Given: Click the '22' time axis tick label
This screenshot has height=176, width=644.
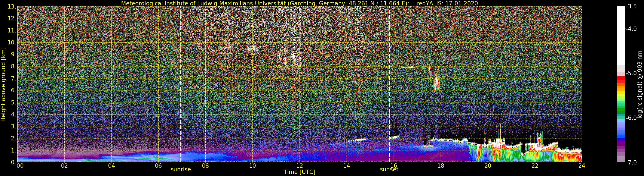Looking at the screenshot, I should (534, 166).
